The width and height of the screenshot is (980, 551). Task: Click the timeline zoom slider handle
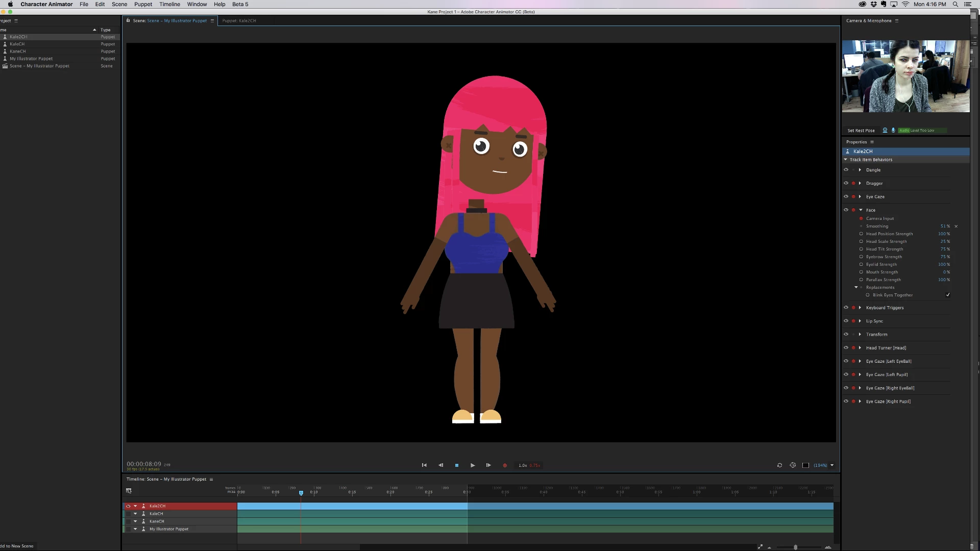(x=795, y=547)
